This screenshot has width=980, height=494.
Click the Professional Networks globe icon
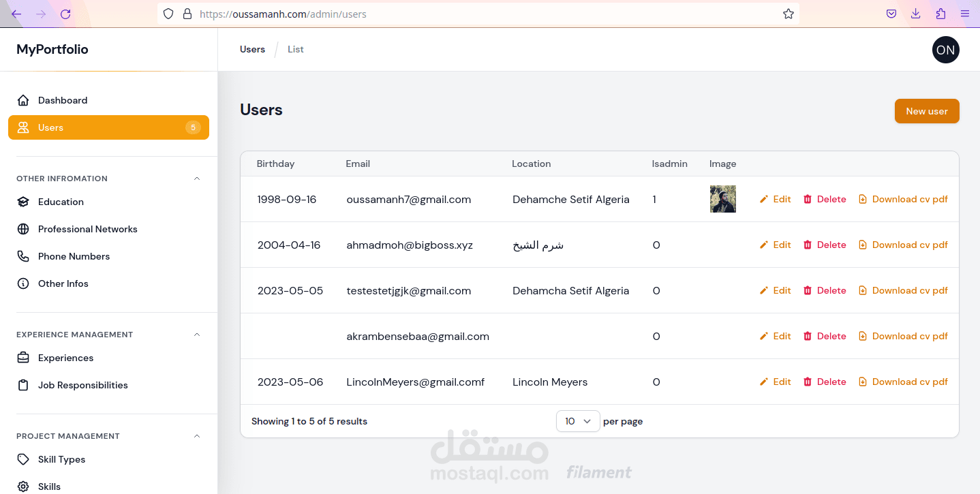pos(23,229)
